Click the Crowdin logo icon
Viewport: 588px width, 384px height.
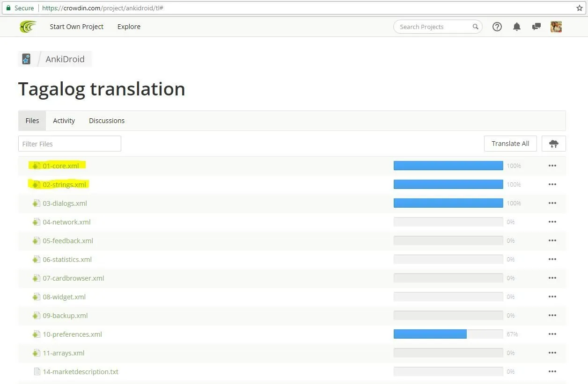click(x=28, y=27)
